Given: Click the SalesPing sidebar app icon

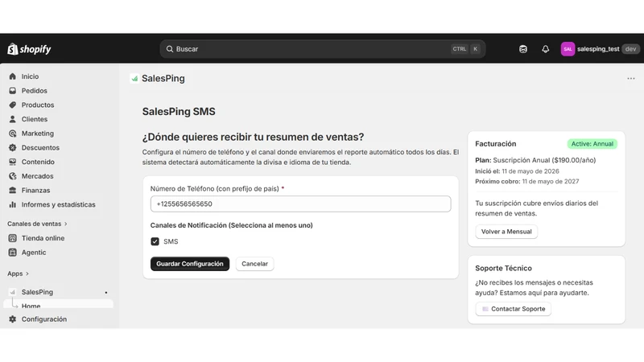Looking at the screenshot, I should 13,292.
